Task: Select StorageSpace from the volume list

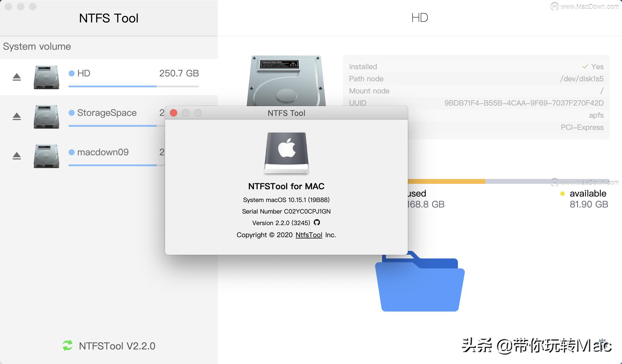Action: tap(107, 113)
